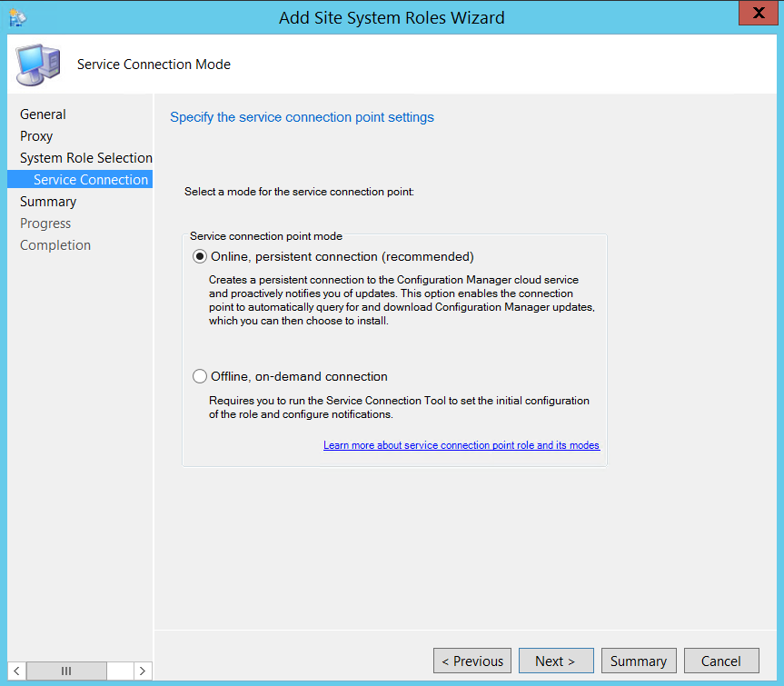The width and height of the screenshot is (784, 686).
Task: Select the Service Connection step
Action: 91,179
